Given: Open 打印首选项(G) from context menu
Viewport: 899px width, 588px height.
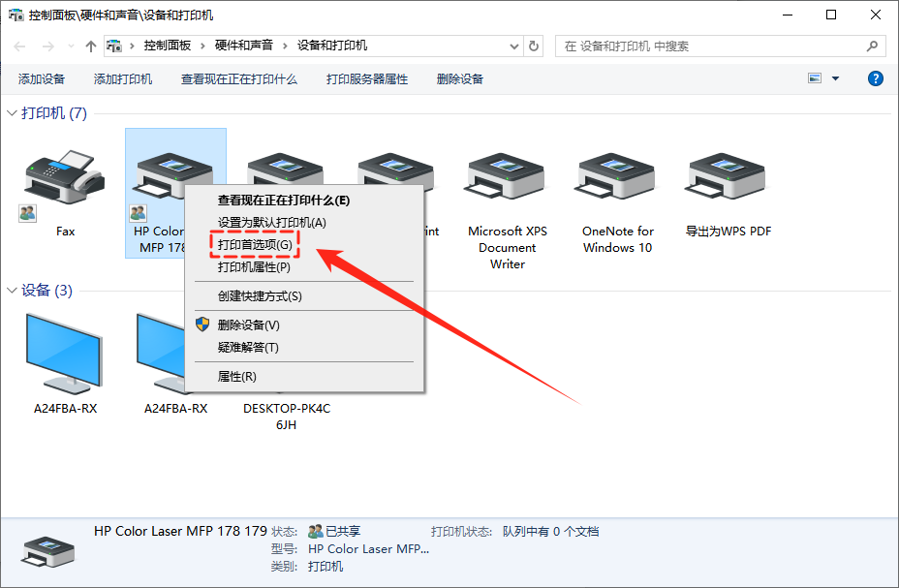Looking at the screenshot, I should (304, 245).
